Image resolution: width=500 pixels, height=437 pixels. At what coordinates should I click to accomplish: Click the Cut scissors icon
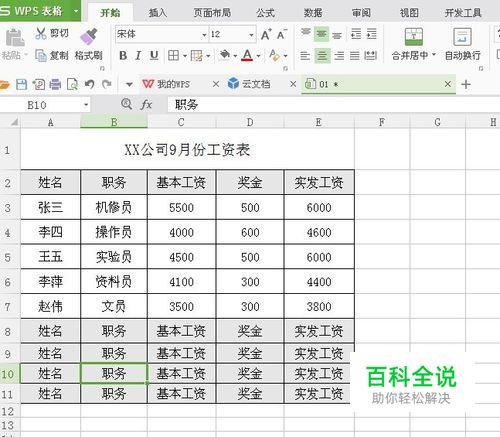coord(41,33)
